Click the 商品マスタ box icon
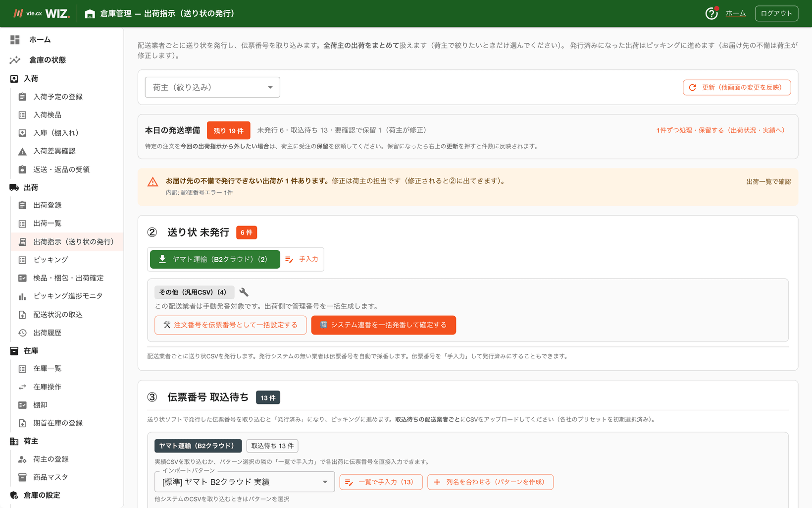 point(22,477)
